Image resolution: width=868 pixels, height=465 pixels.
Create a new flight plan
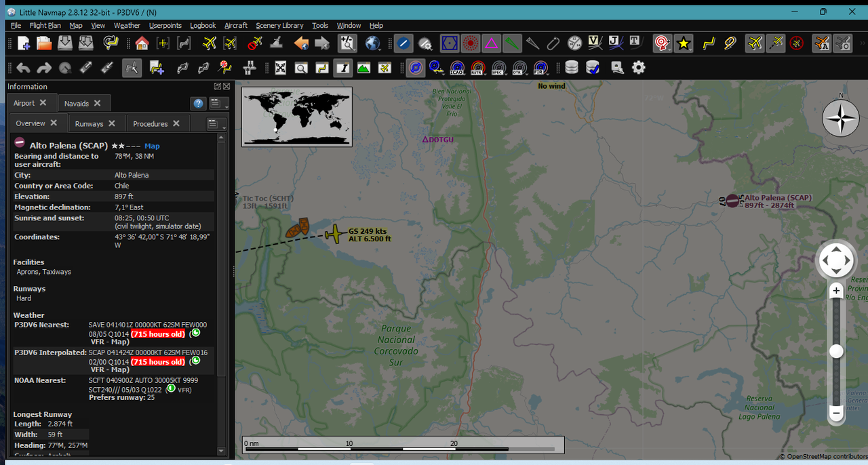click(24, 44)
